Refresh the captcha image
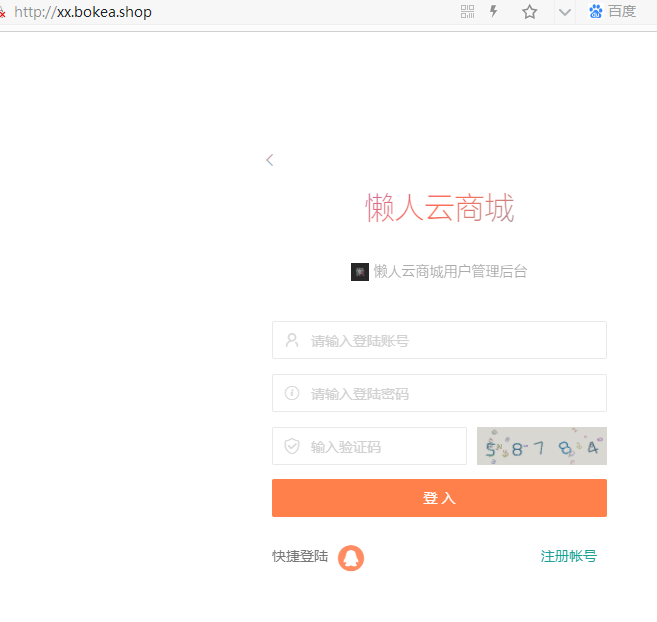This screenshot has height=622, width=657. pyautogui.click(x=541, y=446)
